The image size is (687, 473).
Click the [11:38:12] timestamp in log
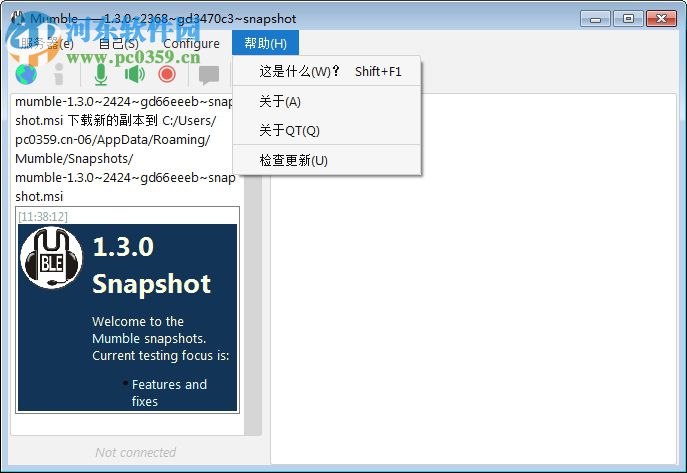coord(43,216)
